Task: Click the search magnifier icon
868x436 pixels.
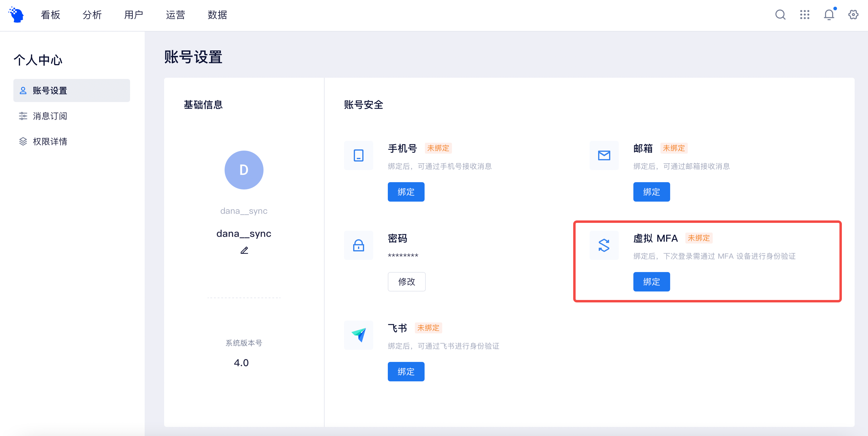Action: pos(780,15)
